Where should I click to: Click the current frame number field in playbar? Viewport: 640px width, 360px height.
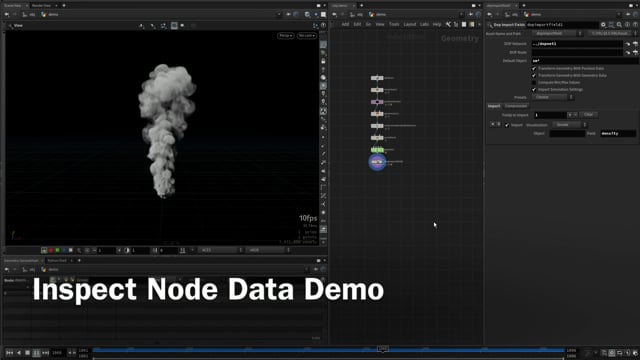tap(57, 353)
